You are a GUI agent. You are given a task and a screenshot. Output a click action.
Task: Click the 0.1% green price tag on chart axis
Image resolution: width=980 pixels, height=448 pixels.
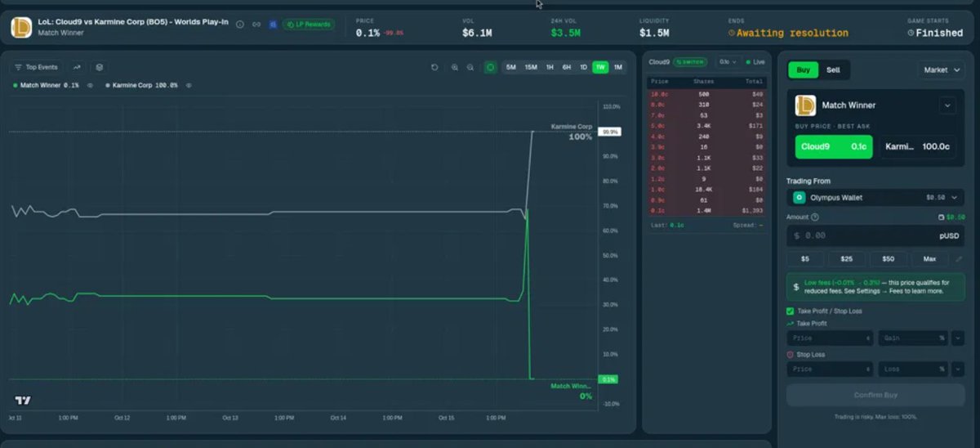[x=609, y=379]
